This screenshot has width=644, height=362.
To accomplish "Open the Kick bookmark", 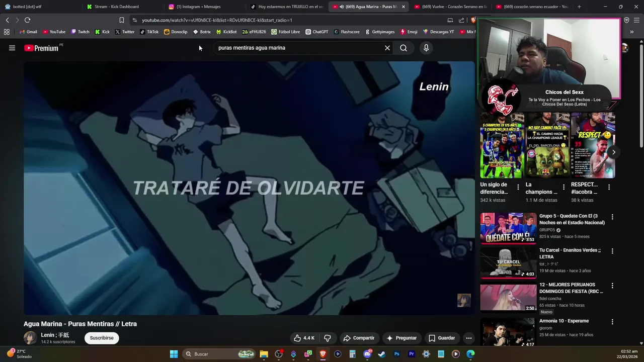I will pos(102,32).
